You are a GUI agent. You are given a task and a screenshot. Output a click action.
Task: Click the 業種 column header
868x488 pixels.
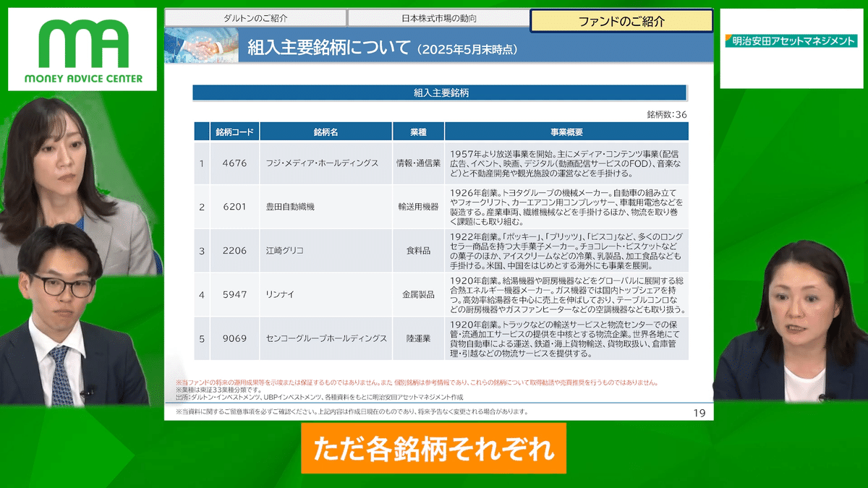click(x=418, y=132)
